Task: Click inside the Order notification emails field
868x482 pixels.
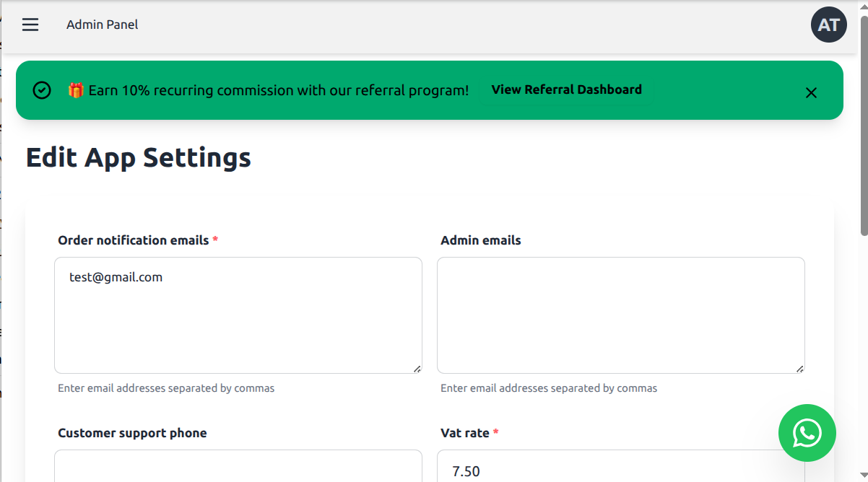Action: click(238, 315)
